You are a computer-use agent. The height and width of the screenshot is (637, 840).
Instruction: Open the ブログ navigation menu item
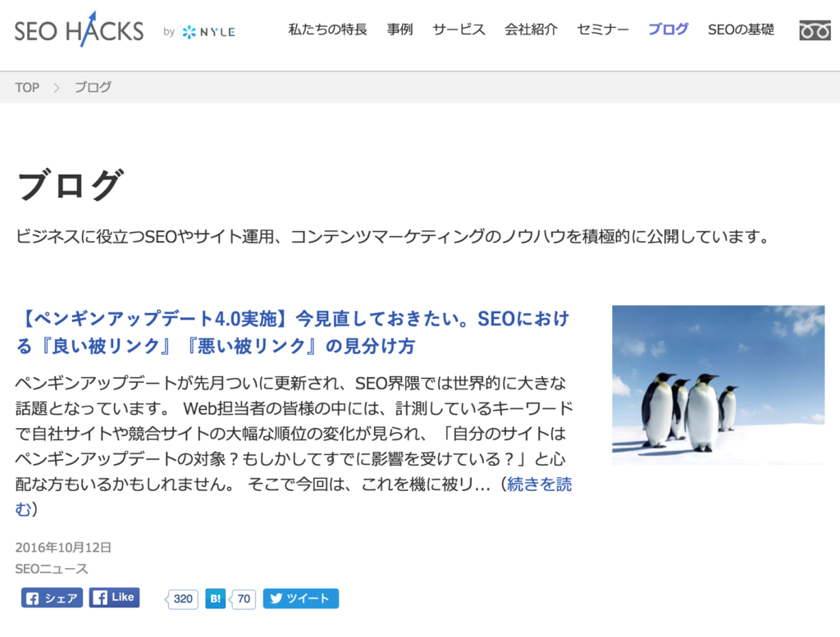tap(668, 30)
